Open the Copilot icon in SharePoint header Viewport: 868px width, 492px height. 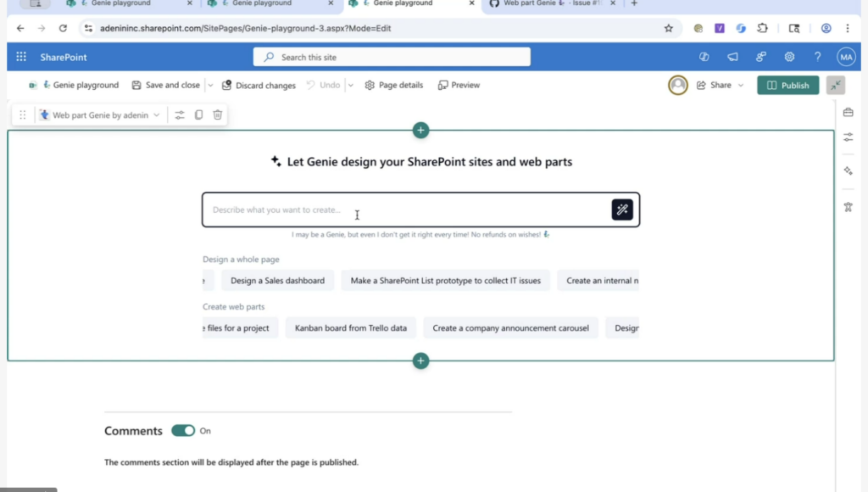(x=704, y=57)
